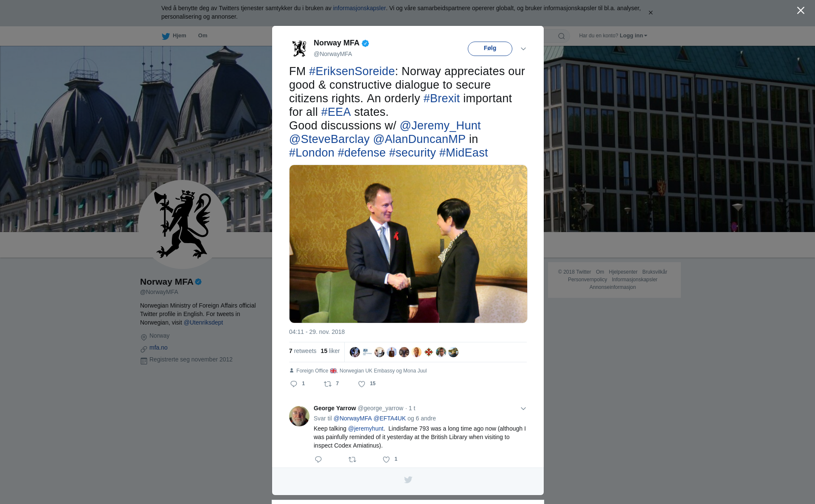Click the search magnifier icon

click(x=562, y=36)
